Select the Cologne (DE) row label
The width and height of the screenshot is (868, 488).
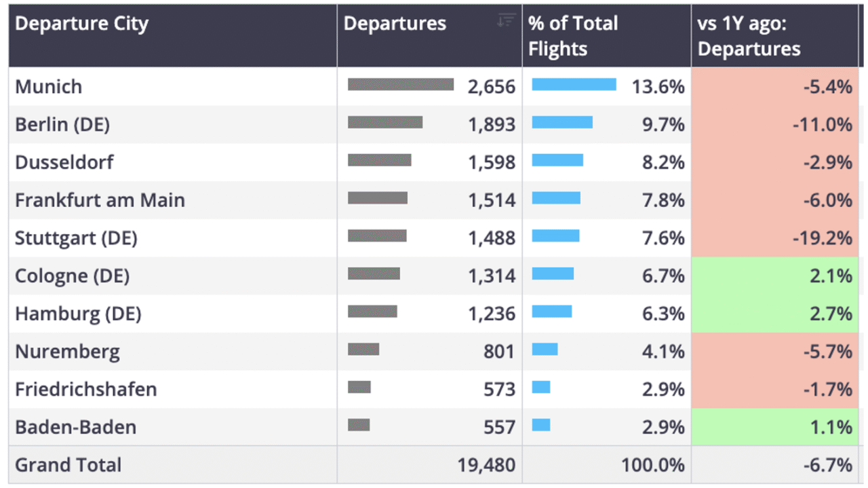73,276
